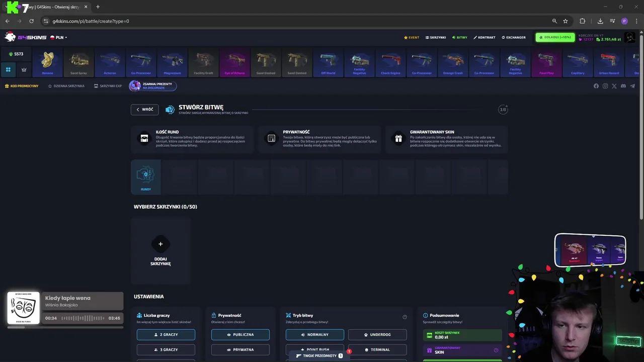The image size is (644, 362).
Task: Open the user profile avatar
Action: point(630,38)
